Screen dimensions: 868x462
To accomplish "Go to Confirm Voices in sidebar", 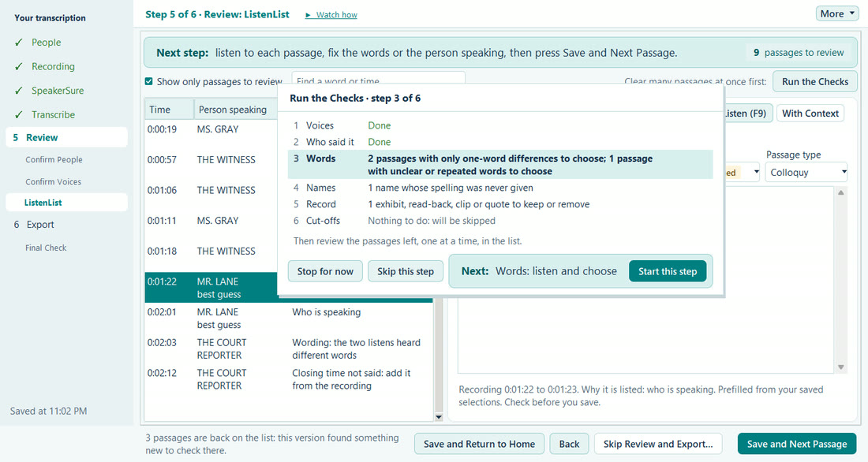I will click(x=53, y=181).
